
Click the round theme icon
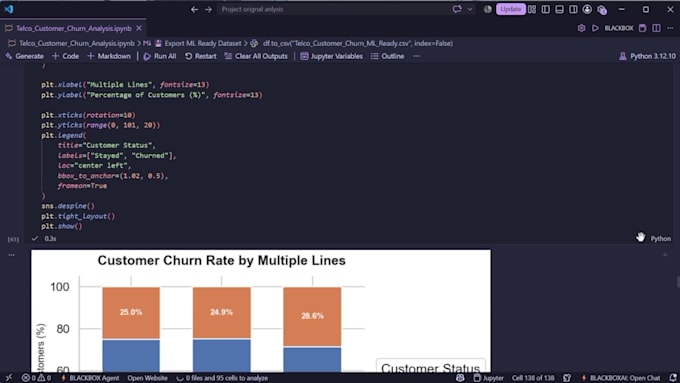[x=487, y=9]
